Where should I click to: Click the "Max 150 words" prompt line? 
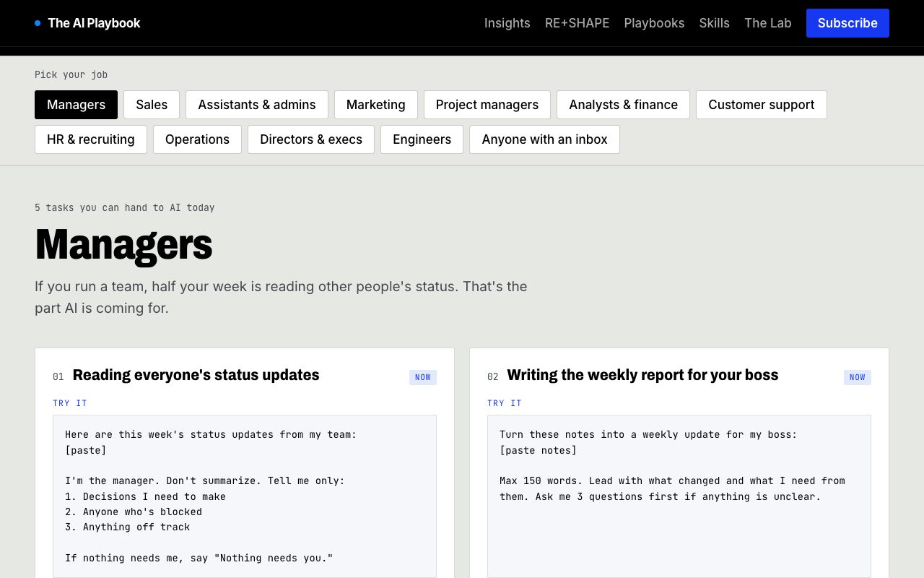pos(672,480)
